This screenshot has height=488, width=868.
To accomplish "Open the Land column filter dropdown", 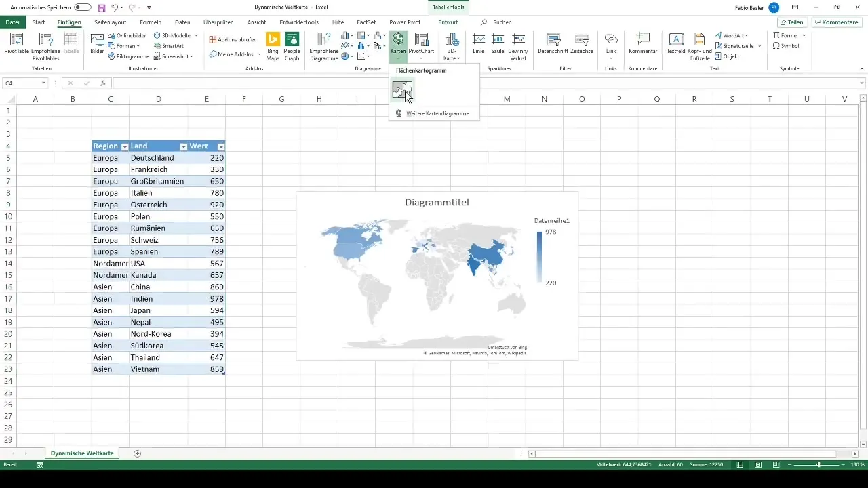I will [x=183, y=146].
